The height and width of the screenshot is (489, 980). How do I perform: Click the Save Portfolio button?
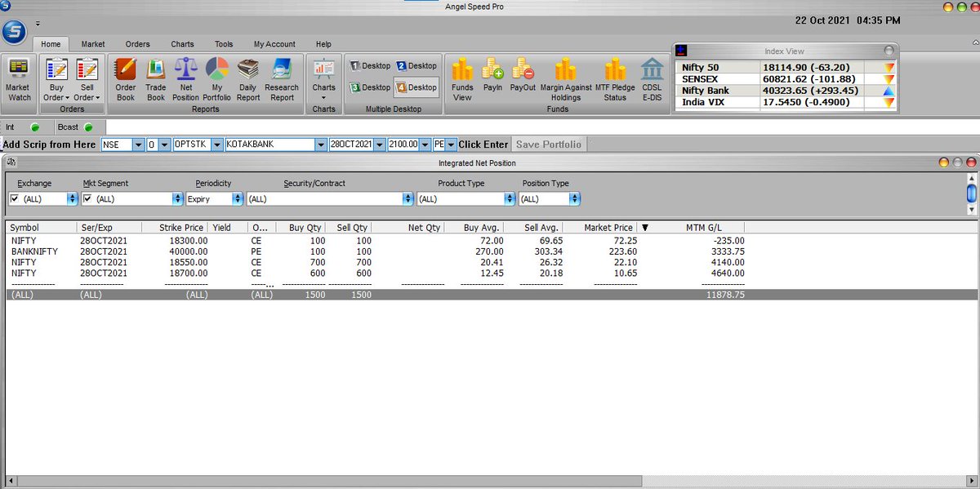pos(549,144)
